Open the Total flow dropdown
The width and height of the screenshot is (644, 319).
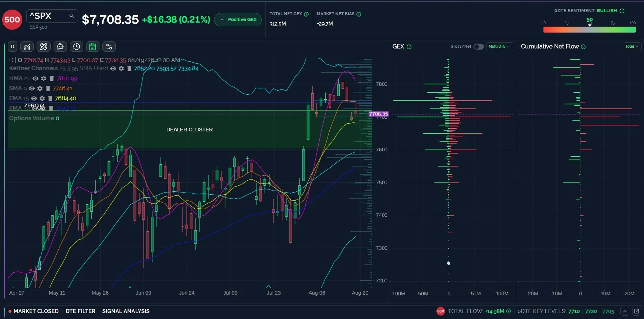[632, 47]
